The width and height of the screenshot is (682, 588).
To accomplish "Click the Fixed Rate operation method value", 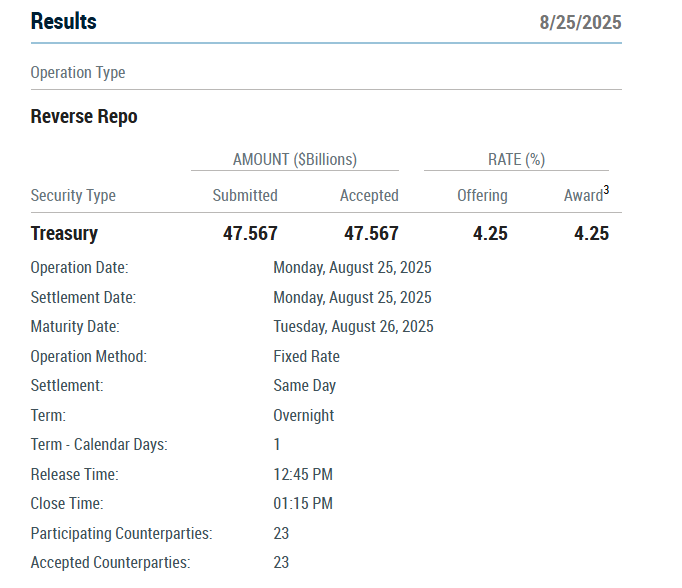I will pyautogui.click(x=306, y=357).
